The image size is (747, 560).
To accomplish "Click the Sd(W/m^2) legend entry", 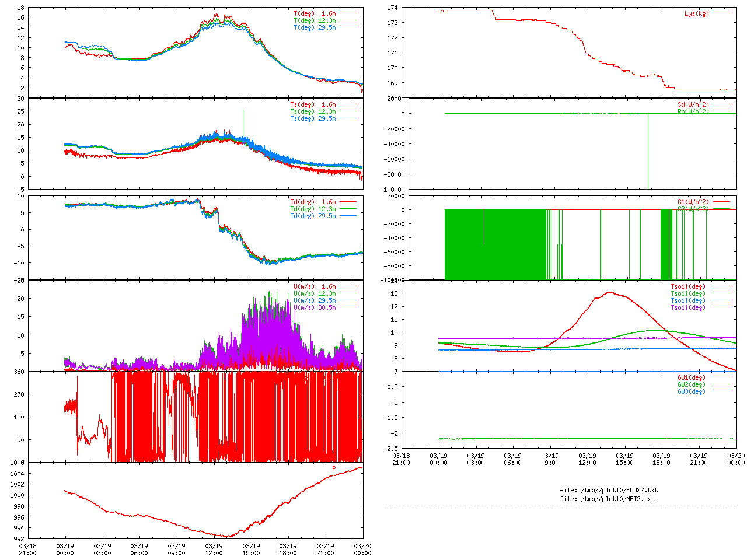I will 693,105.
